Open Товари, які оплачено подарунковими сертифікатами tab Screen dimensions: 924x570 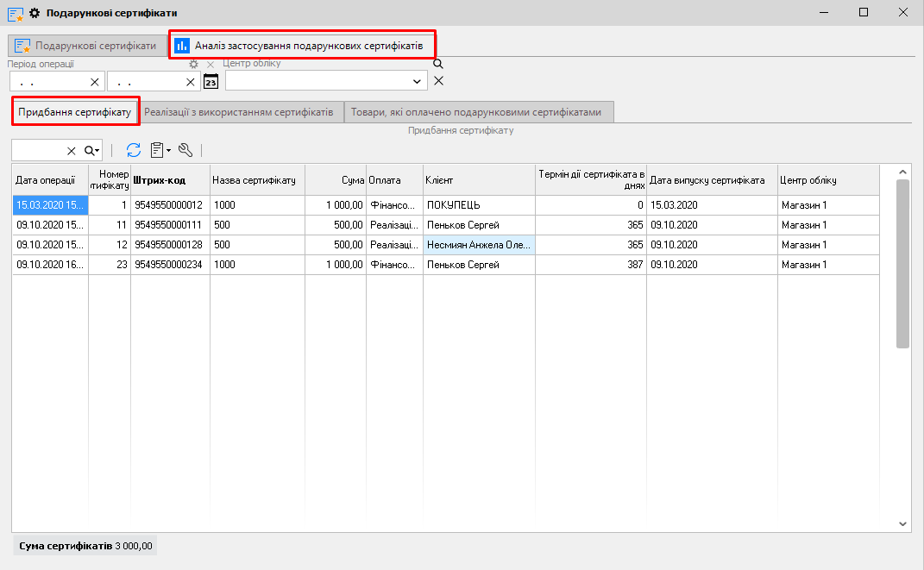(x=476, y=112)
